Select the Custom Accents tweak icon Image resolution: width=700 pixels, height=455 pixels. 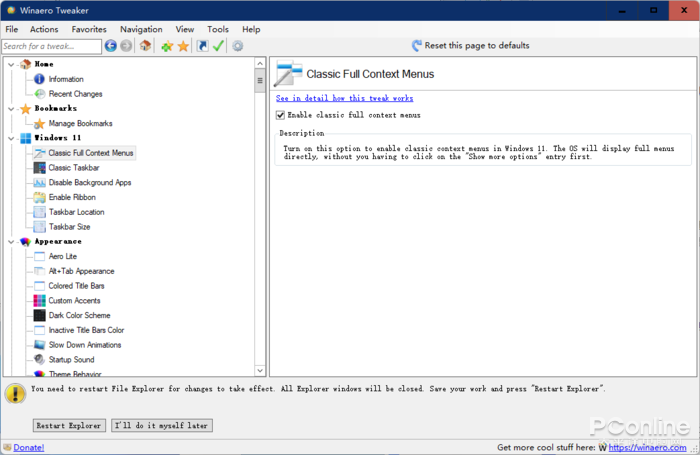click(39, 300)
